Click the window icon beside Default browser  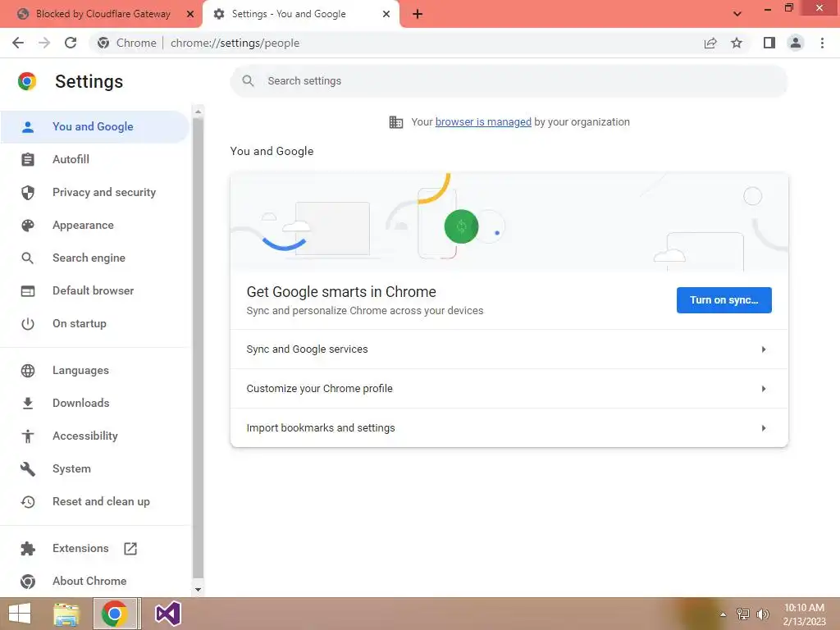28,291
